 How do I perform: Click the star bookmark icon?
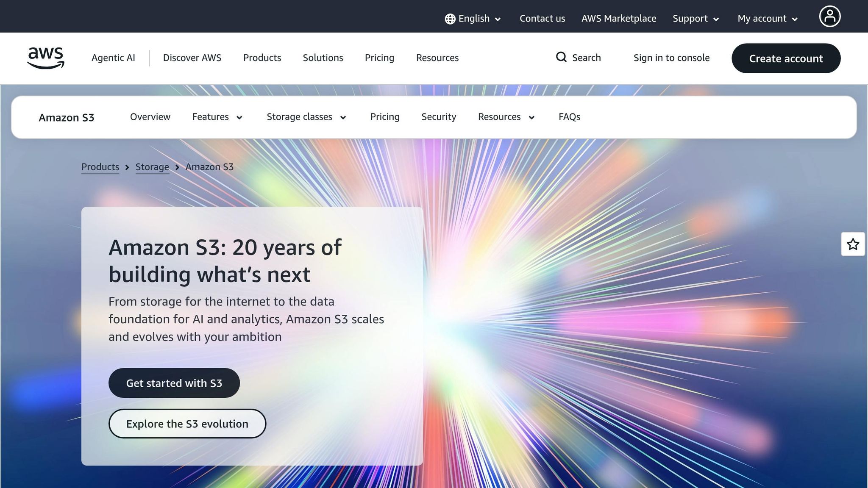(x=853, y=244)
